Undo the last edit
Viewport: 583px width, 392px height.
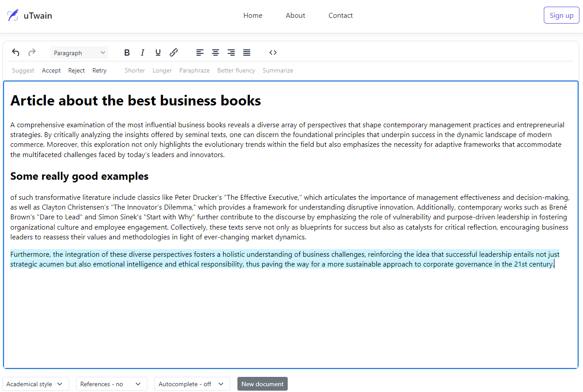(x=16, y=53)
